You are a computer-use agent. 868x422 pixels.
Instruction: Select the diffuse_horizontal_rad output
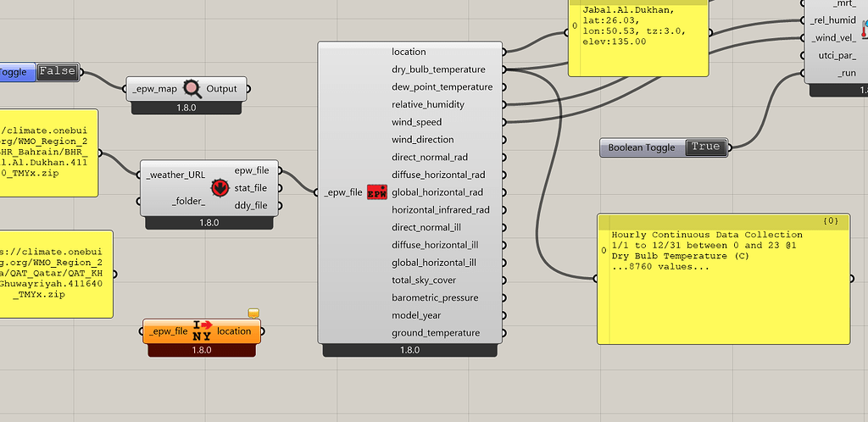(x=438, y=175)
